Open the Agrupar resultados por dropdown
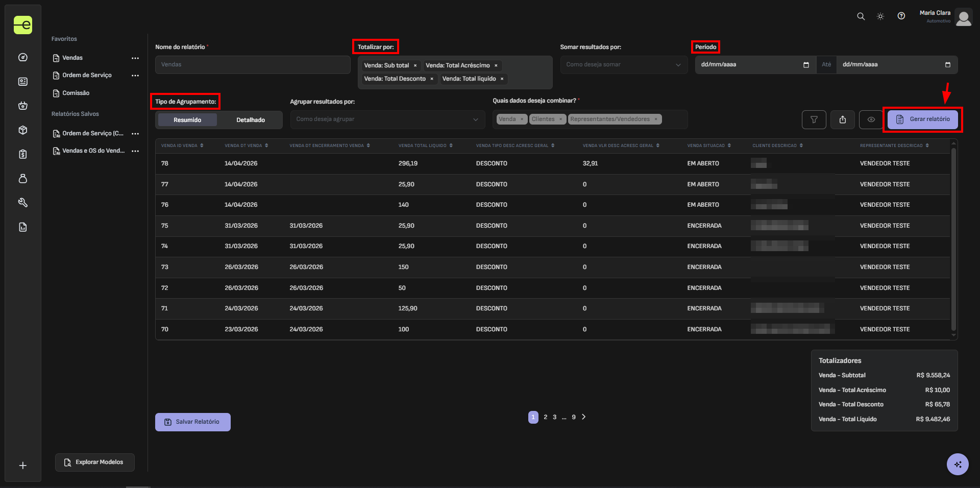This screenshot has width=980, height=488. click(387, 119)
